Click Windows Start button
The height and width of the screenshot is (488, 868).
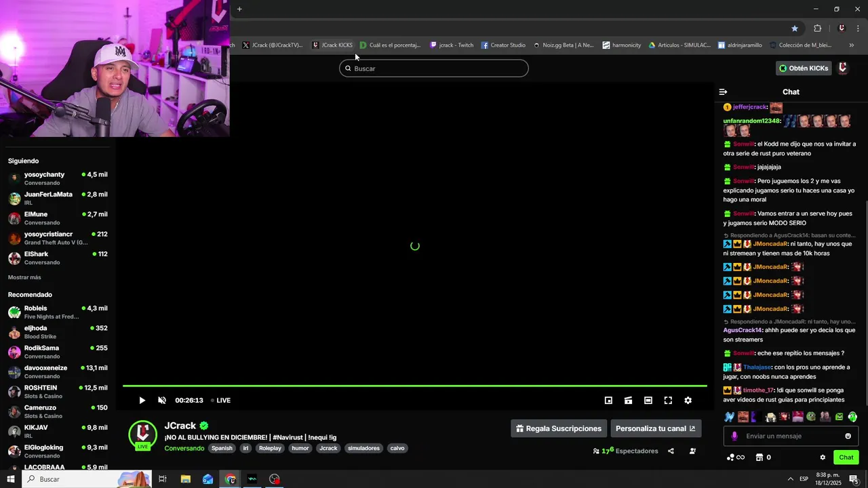click(x=10, y=479)
